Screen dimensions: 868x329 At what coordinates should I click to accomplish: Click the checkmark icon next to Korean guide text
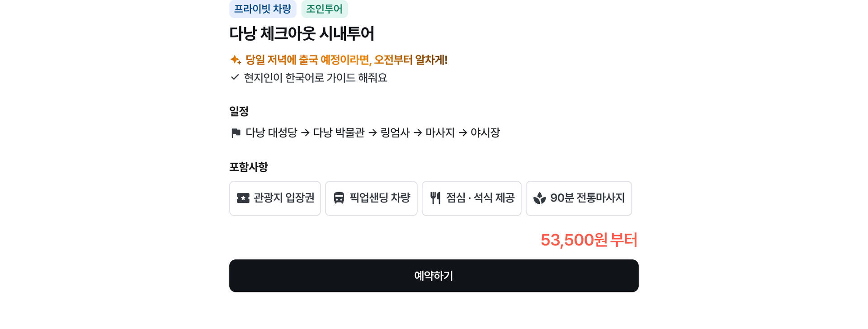coord(235,77)
